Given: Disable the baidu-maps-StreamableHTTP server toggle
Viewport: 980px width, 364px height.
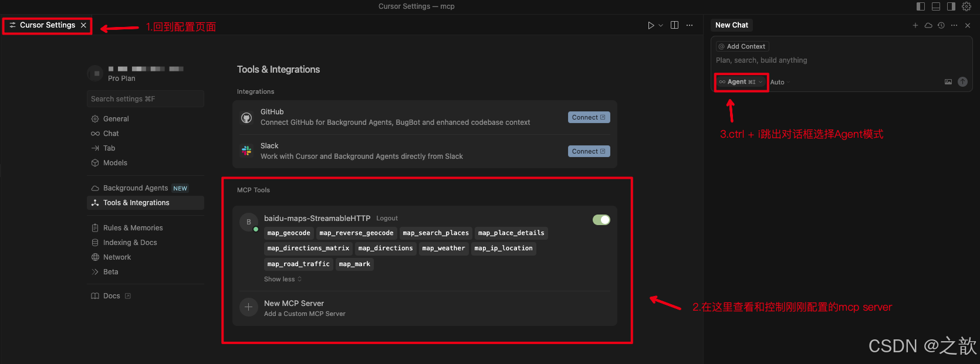Looking at the screenshot, I should [601, 220].
